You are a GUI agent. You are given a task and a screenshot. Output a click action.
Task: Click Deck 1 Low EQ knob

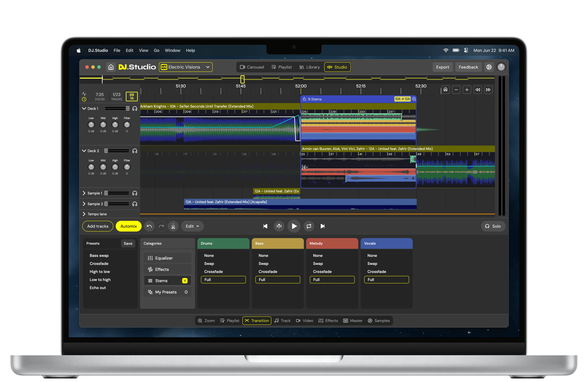pyautogui.click(x=91, y=125)
